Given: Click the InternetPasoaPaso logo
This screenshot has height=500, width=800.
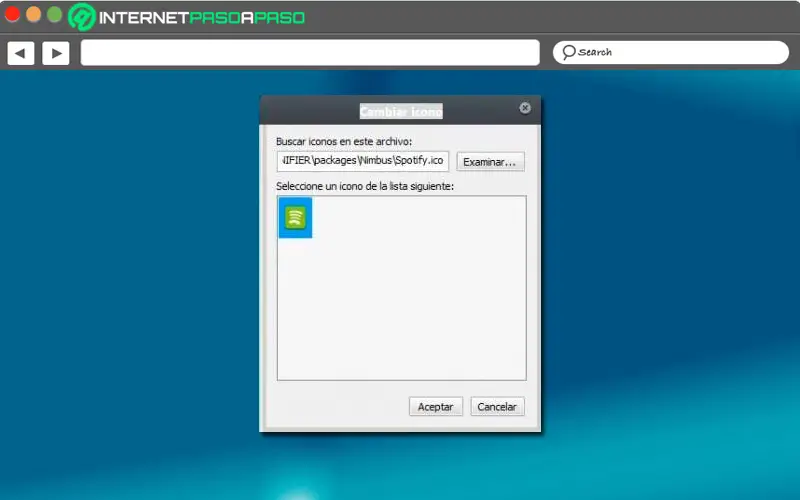Looking at the screenshot, I should pyautogui.click(x=187, y=17).
